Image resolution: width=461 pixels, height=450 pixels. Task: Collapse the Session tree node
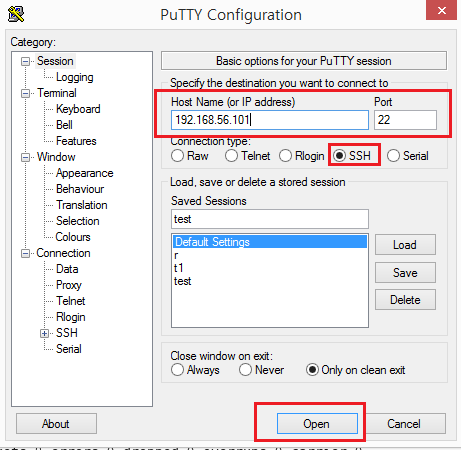point(25,61)
